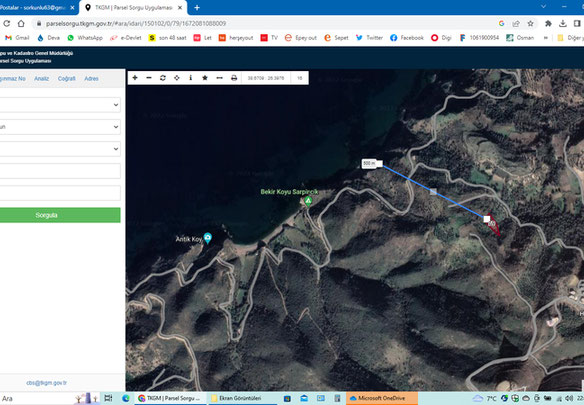584x405 pixels.
Task: Click the green Sorgula button
Action: [x=60, y=215]
